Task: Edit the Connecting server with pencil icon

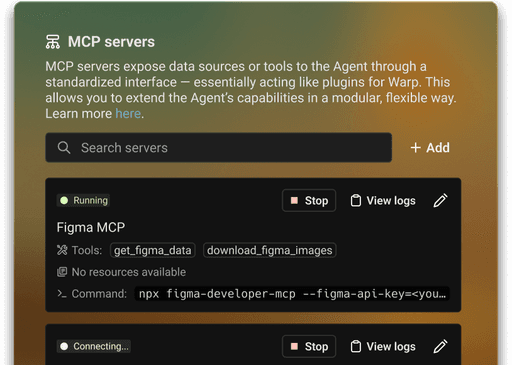Action: (x=440, y=346)
